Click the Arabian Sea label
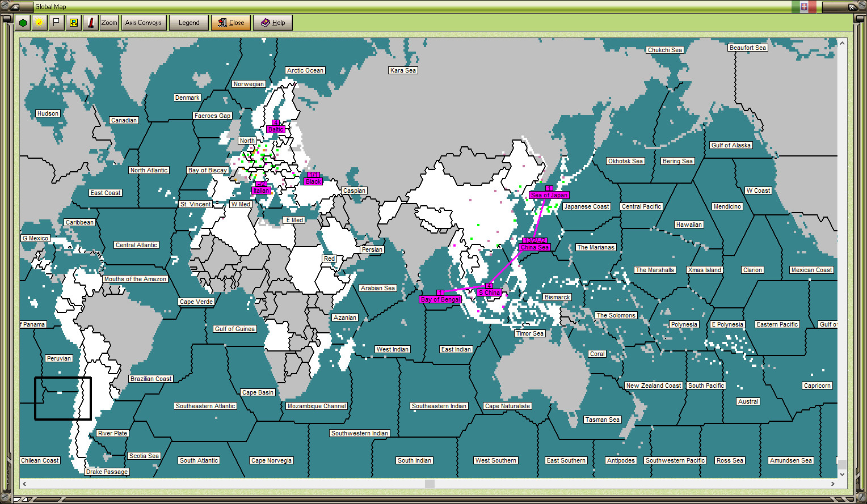 tap(378, 288)
